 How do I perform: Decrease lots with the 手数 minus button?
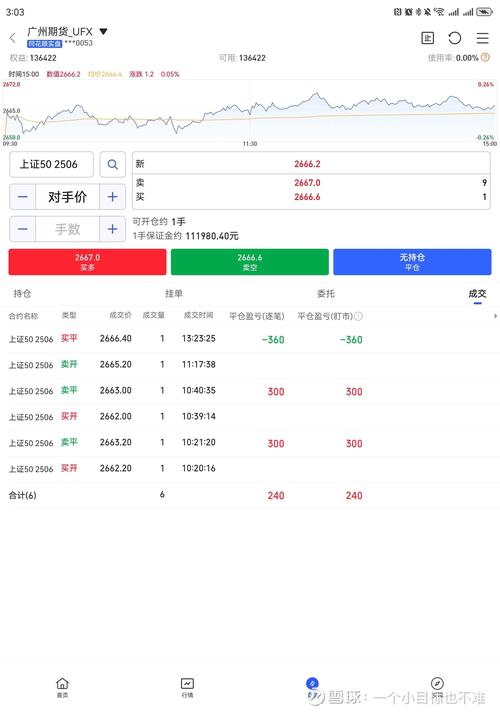(x=23, y=229)
